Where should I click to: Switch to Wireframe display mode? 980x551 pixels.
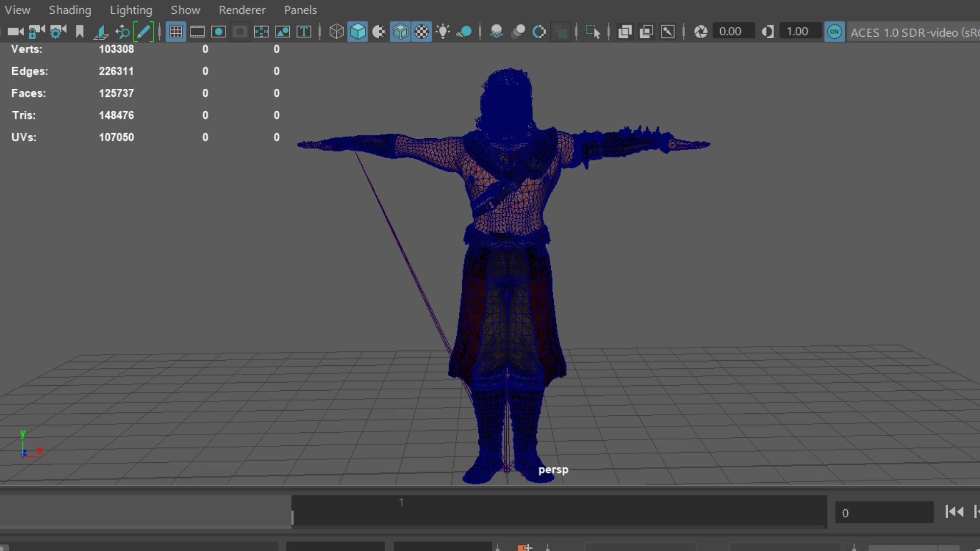click(x=336, y=32)
